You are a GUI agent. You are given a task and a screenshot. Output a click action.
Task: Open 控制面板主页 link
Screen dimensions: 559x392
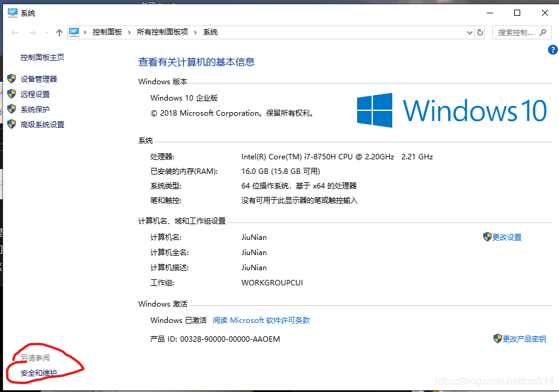tap(42, 58)
